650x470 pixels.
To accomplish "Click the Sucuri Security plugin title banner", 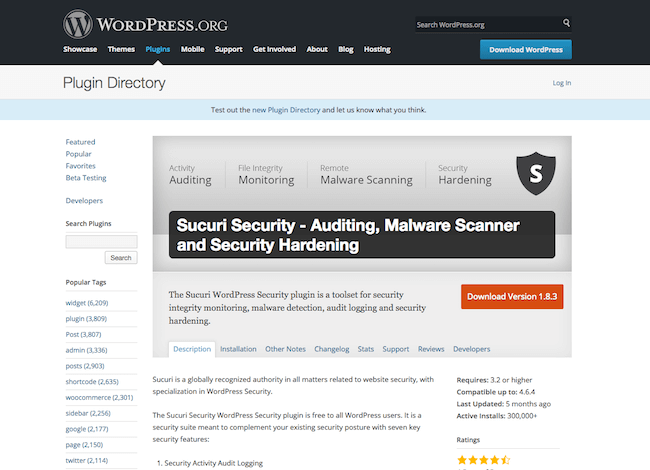I will pyautogui.click(x=362, y=235).
